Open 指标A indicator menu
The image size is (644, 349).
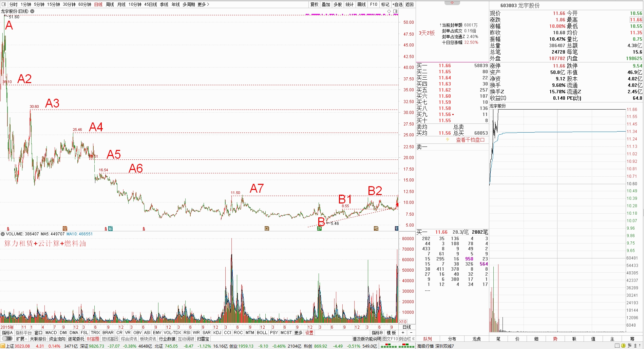pyautogui.click(x=7, y=333)
